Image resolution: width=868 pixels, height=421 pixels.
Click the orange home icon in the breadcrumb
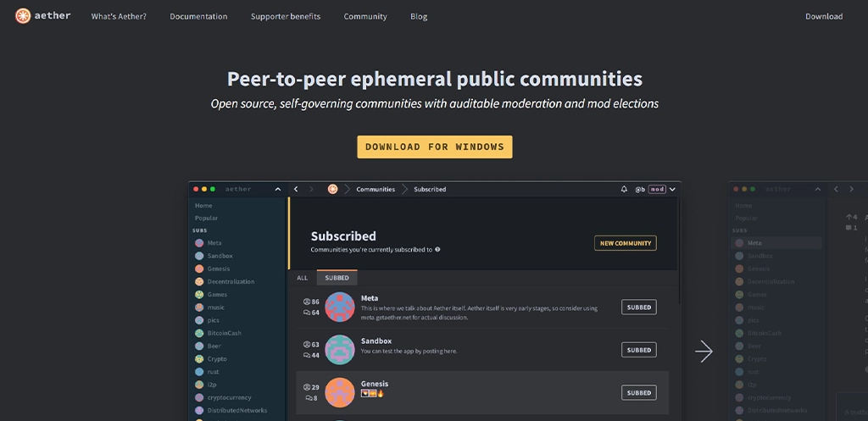[x=333, y=189]
